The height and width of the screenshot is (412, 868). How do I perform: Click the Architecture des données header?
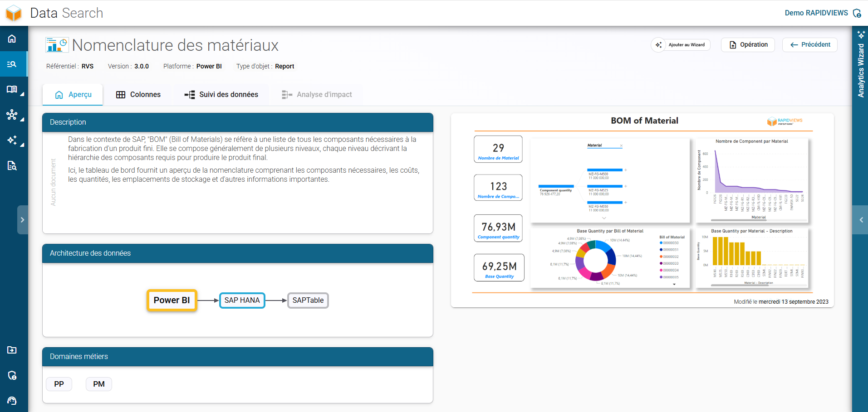(x=238, y=253)
